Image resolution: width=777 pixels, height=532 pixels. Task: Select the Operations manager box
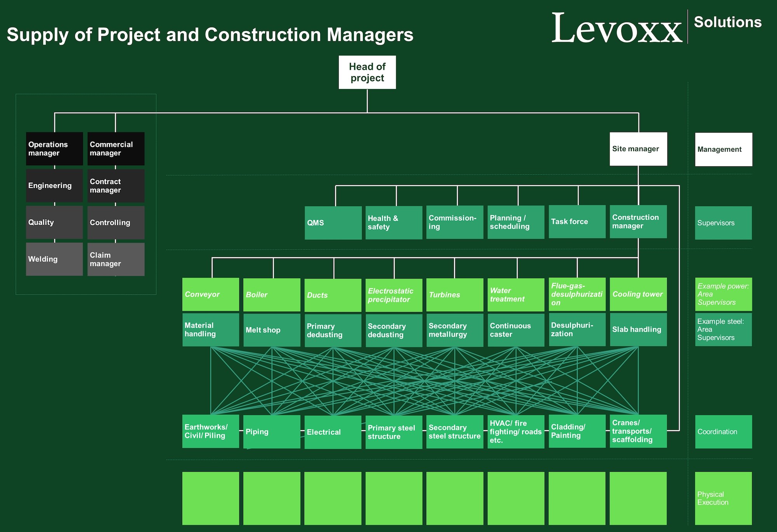pos(54,149)
